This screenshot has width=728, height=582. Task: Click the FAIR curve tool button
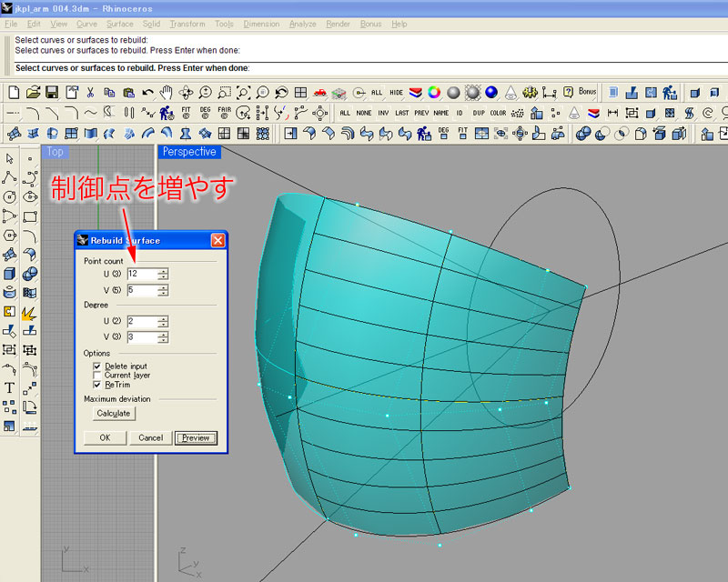click(224, 113)
